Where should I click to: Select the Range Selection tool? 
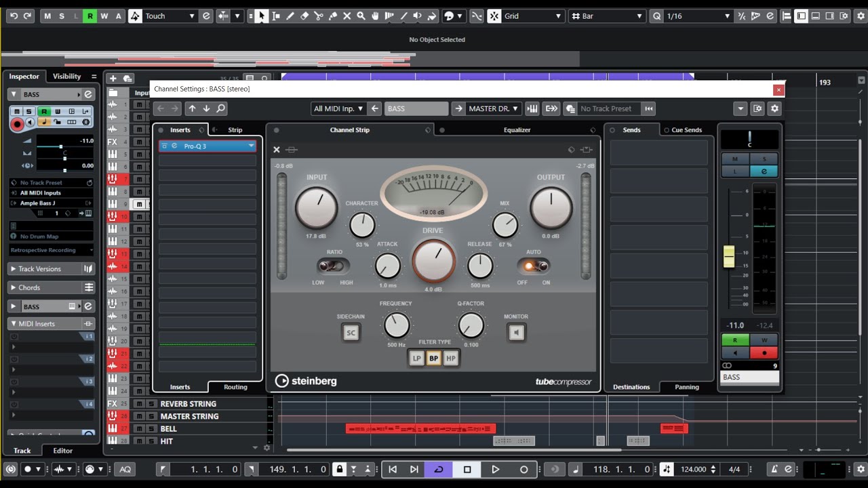click(x=276, y=16)
